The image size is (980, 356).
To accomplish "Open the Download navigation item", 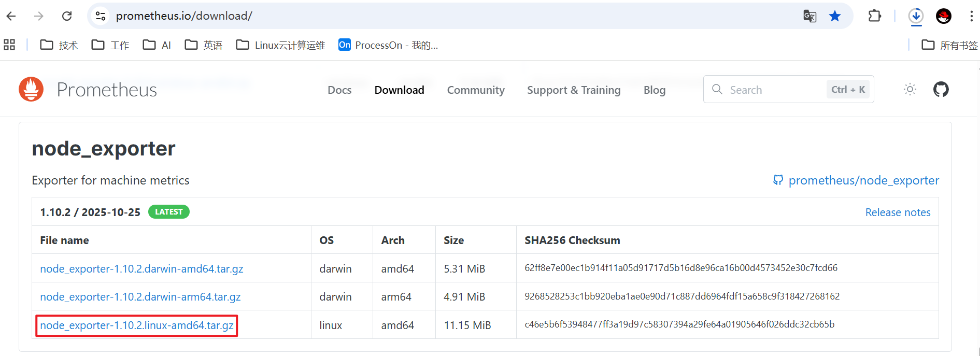I will [399, 90].
